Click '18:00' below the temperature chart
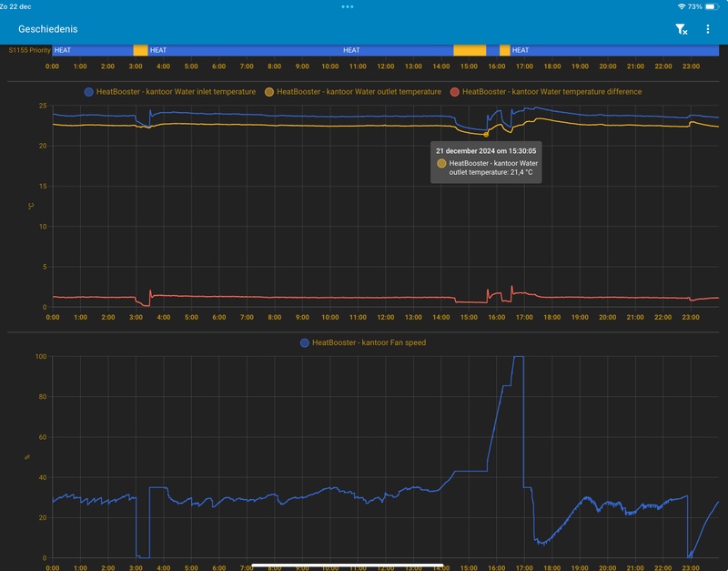Viewport: 728px width, 571px height. [552, 317]
